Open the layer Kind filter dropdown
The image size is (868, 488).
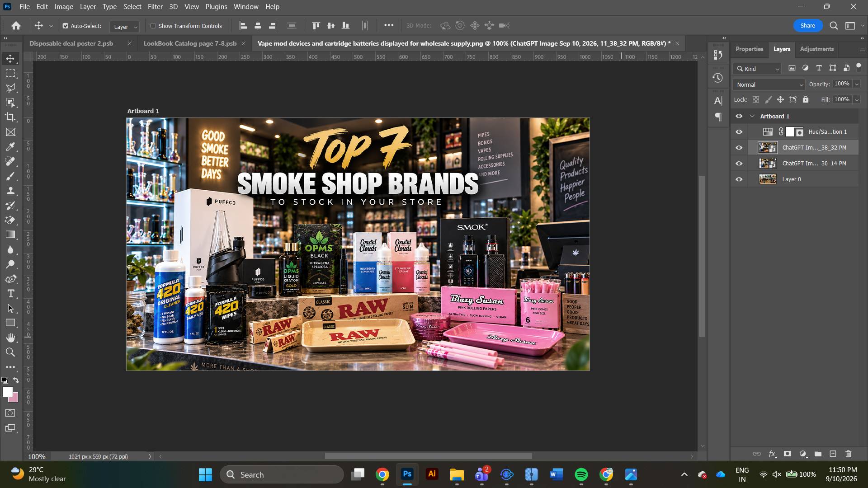tap(758, 69)
